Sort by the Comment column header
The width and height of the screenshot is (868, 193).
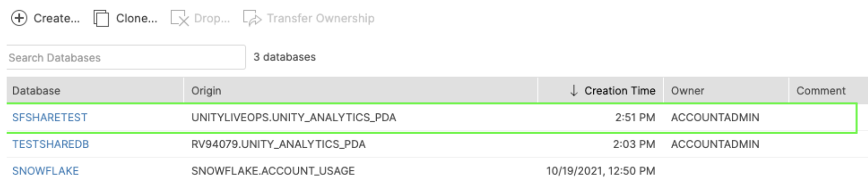click(x=821, y=90)
